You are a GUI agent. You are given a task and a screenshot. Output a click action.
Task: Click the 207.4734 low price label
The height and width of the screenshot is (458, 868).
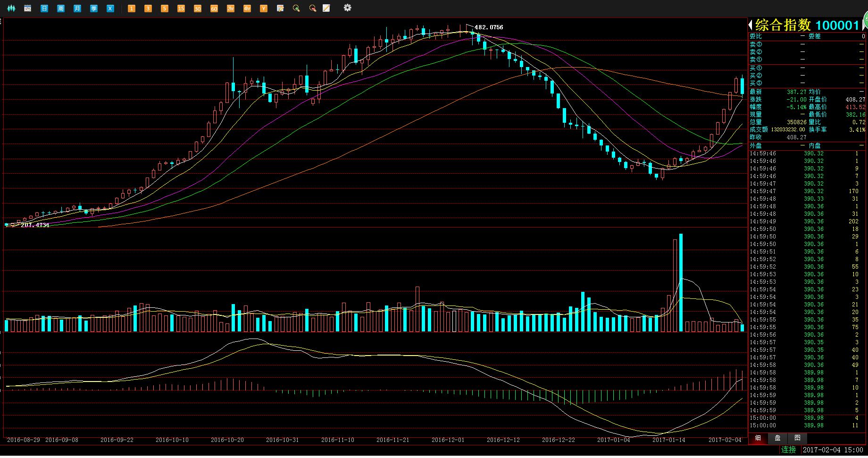[35, 225]
